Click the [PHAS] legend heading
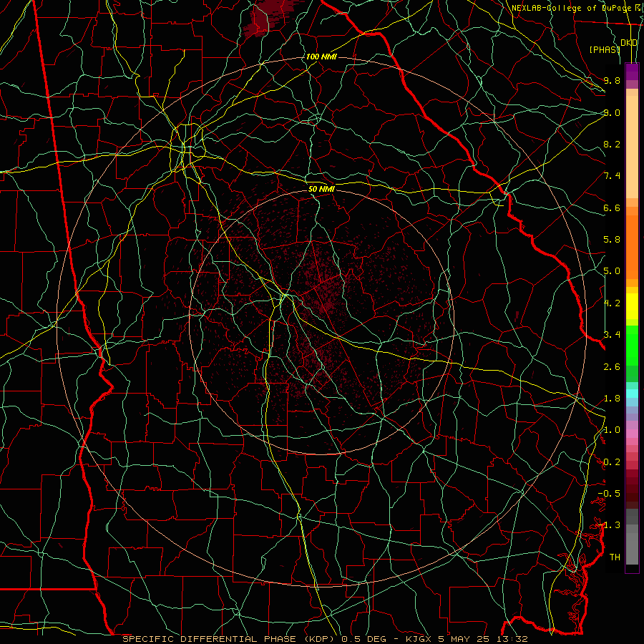The height and width of the screenshot is (644, 644). click(x=604, y=49)
